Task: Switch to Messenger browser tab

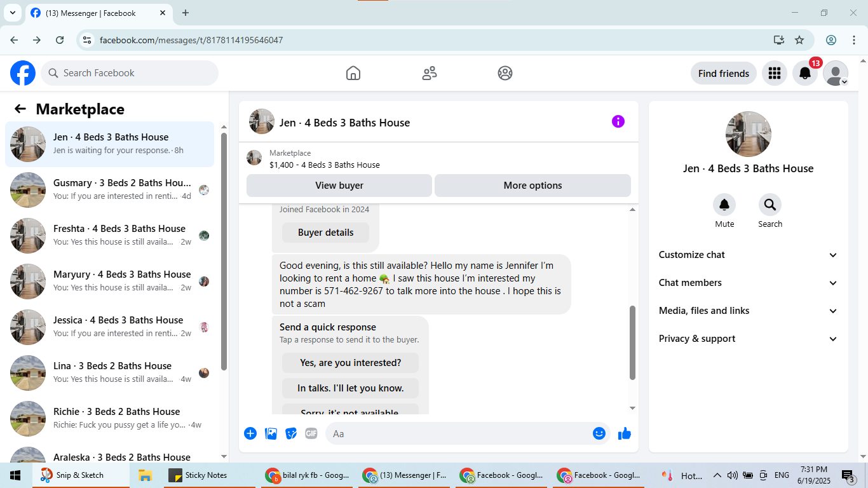Action: [x=98, y=13]
